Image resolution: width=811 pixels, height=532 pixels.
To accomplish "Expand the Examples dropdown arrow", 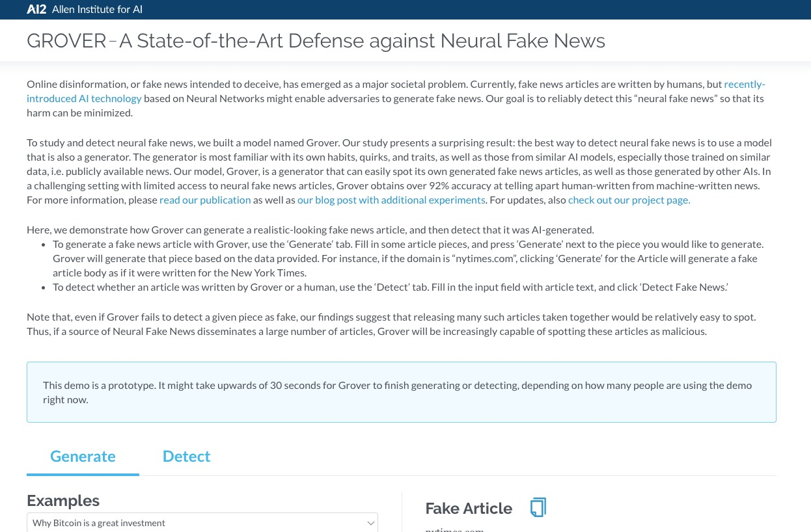I will tap(370, 523).
